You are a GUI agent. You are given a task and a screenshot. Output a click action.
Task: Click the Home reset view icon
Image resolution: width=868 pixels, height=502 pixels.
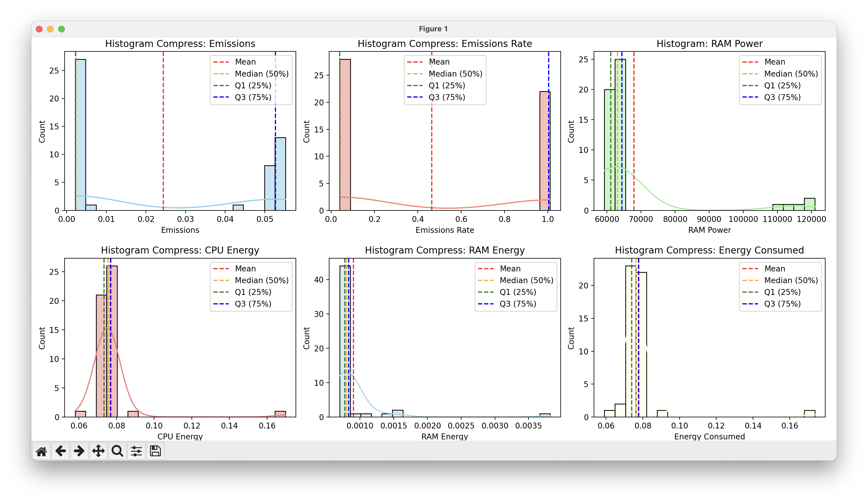41,451
